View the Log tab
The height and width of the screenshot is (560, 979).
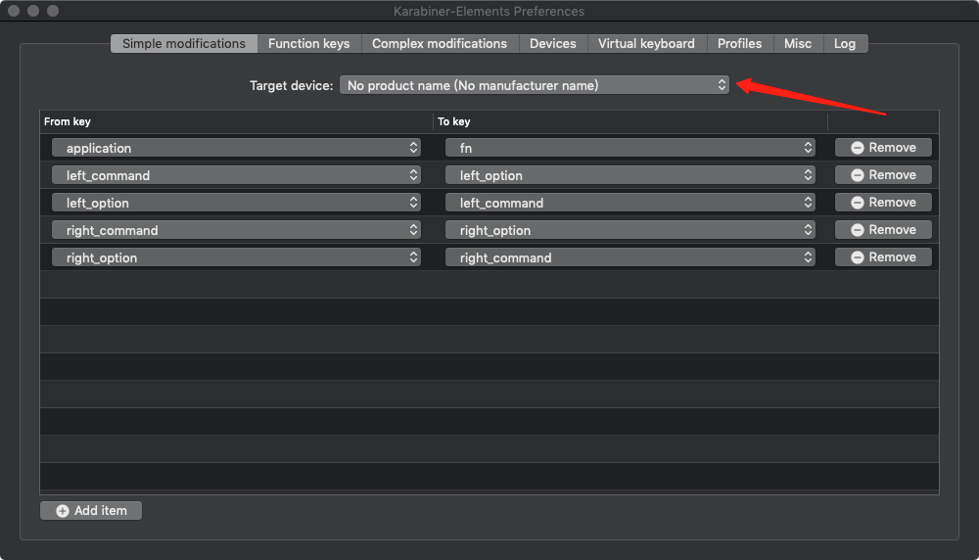pyautogui.click(x=845, y=44)
